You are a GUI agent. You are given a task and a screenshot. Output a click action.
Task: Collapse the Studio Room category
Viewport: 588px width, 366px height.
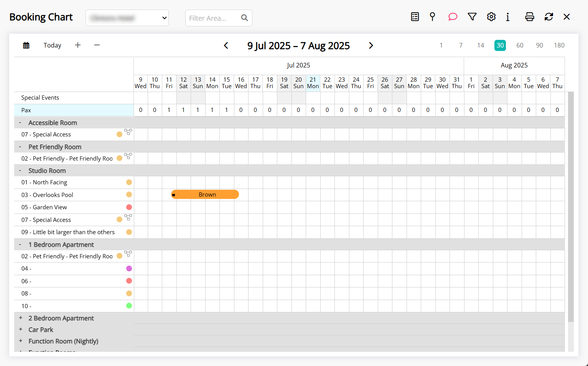[x=20, y=171]
